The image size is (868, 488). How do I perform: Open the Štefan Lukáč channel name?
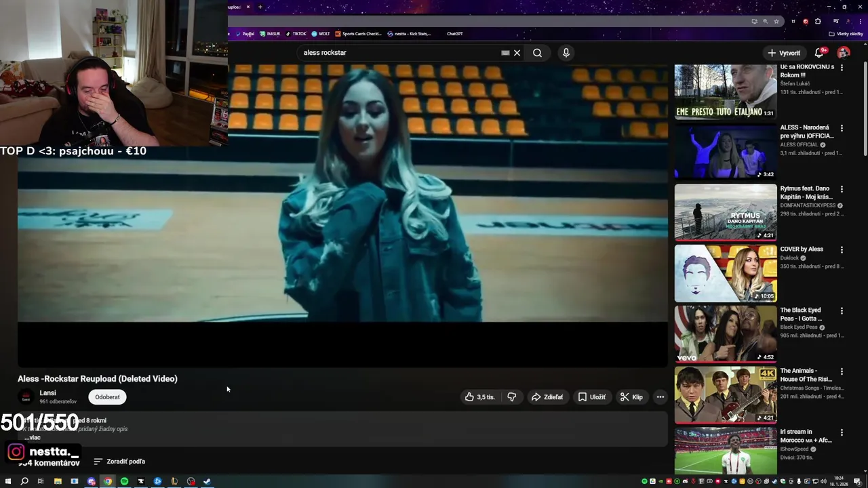795,83
